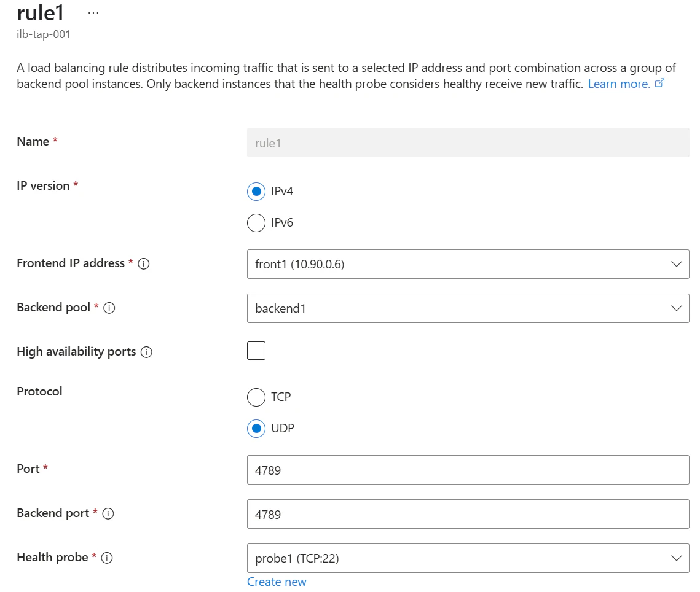Click the info icon beside Health probe

tap(107, 558)
